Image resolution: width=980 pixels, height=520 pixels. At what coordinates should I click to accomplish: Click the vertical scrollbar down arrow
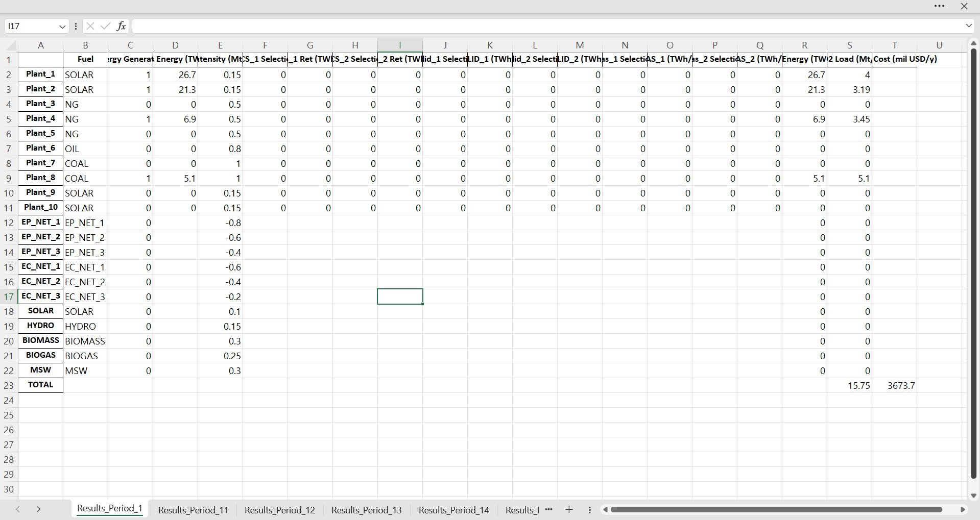(973, 496)
